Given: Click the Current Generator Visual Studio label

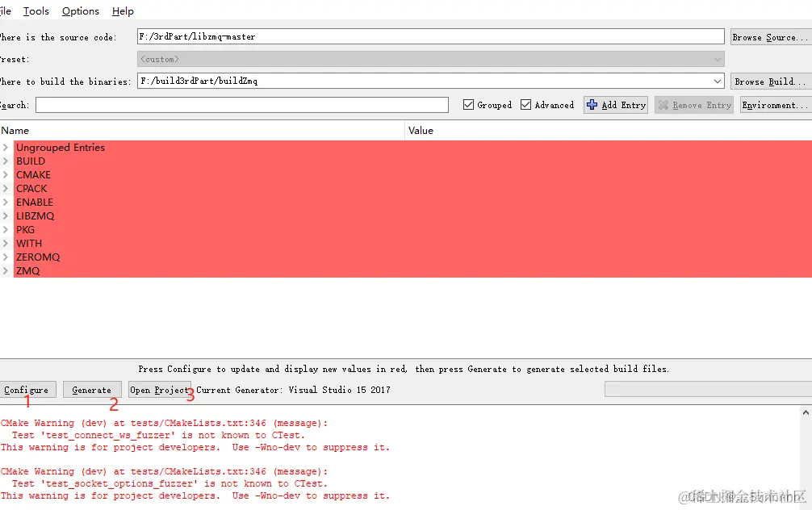Looking at the screenshot, I should click(x=293, y=390).
